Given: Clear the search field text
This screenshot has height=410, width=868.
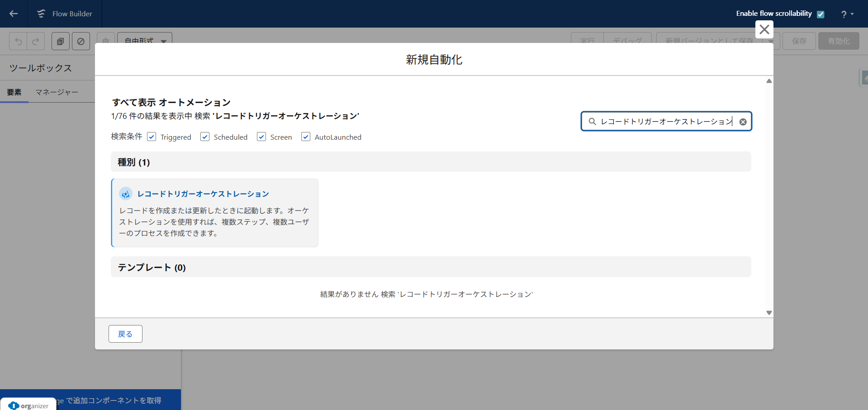Looking at the screenshot, I should pyautogui.click(x=743, y=122).
